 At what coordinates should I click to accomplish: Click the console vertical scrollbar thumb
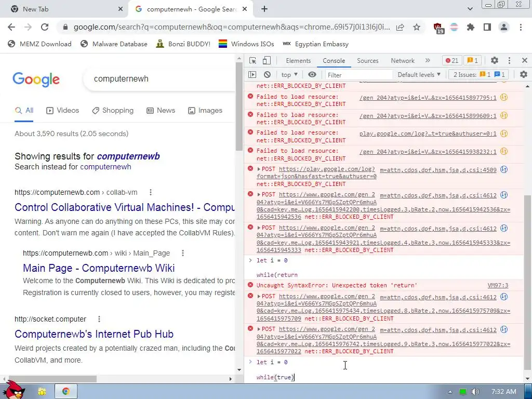click(x=527, y=282)
